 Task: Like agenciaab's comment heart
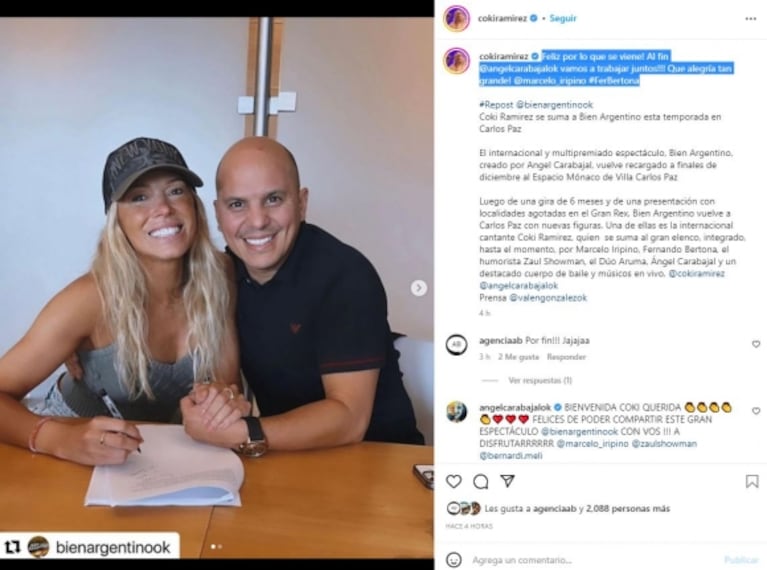(756, 344)
